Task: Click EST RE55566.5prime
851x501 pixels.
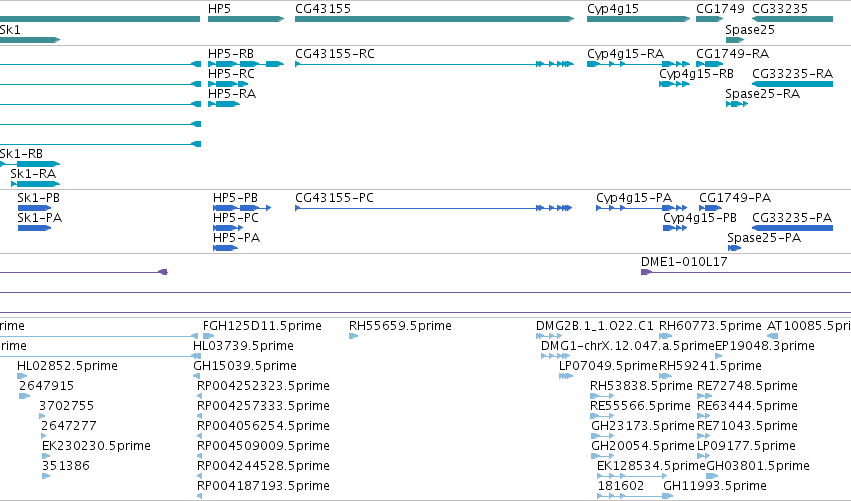Action: point(602,416)
